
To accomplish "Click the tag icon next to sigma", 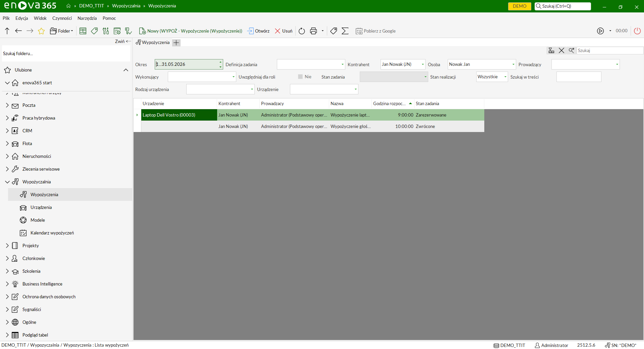I will click(x=334, y=31).
